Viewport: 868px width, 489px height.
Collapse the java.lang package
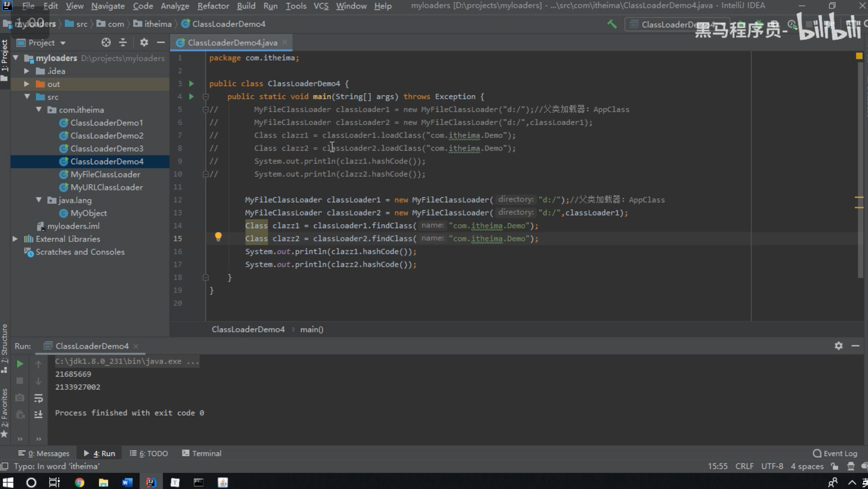pos(39,200)
